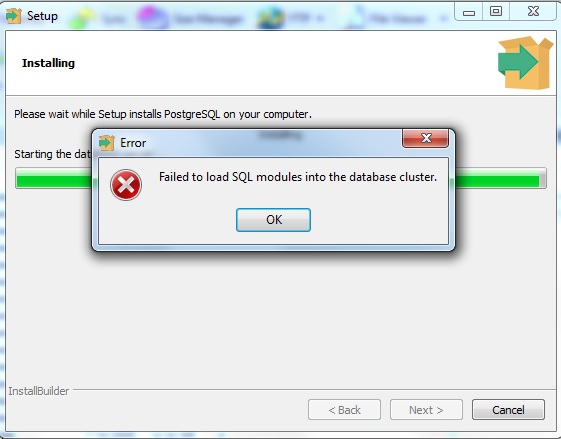
Task: Click the 'Installing' heading text
Action: click(x=48, y=63)
